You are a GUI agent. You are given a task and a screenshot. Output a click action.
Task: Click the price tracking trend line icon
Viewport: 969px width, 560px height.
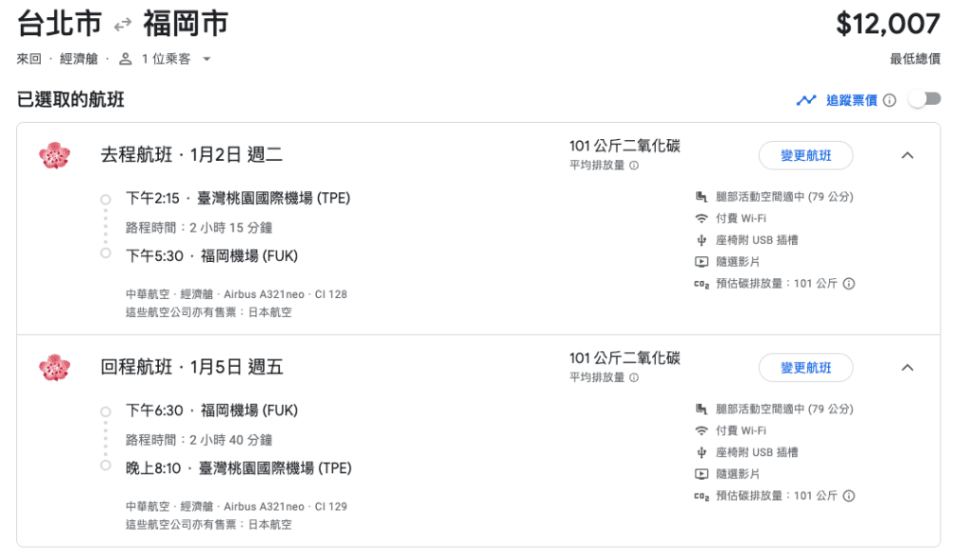[x=806, y=100]
